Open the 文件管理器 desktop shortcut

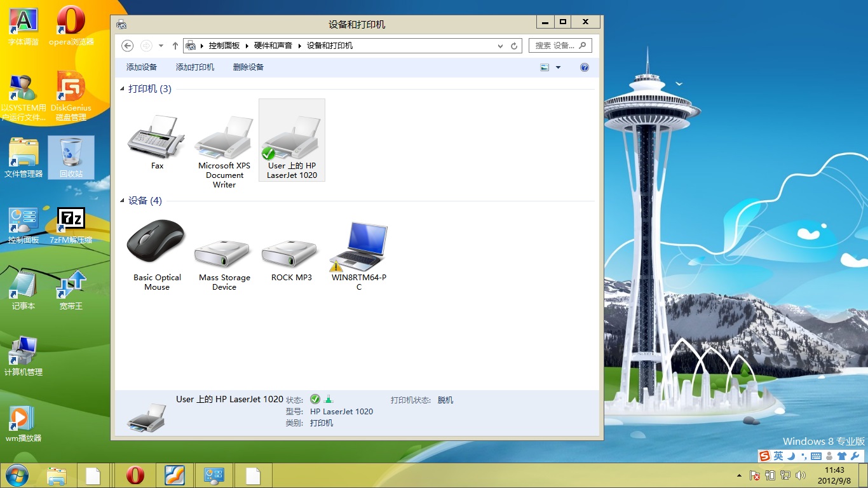(x=24, y=157)
